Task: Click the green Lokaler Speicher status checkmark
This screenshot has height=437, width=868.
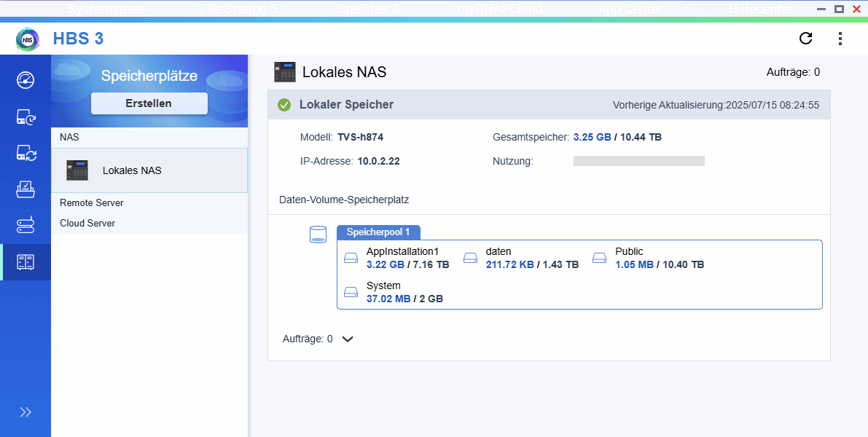Action: pyautogui.click(x=284, y=104)
